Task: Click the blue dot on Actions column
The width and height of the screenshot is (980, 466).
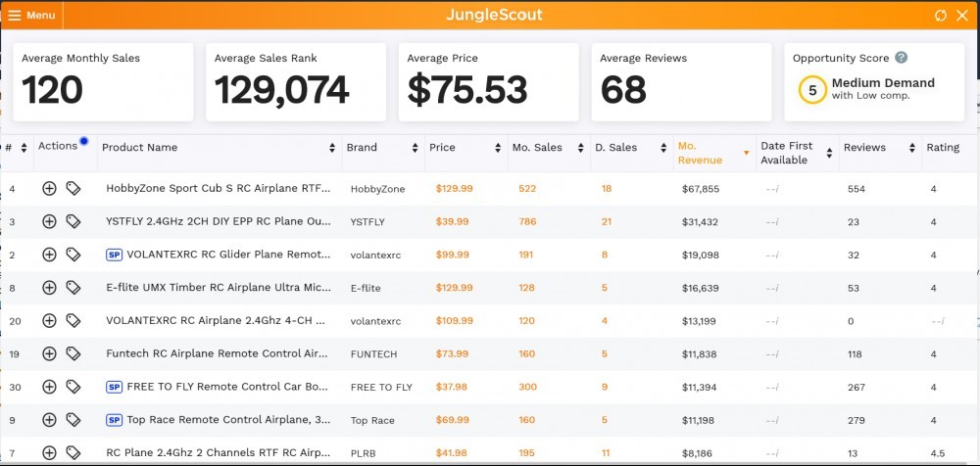Action: point(83,141)
